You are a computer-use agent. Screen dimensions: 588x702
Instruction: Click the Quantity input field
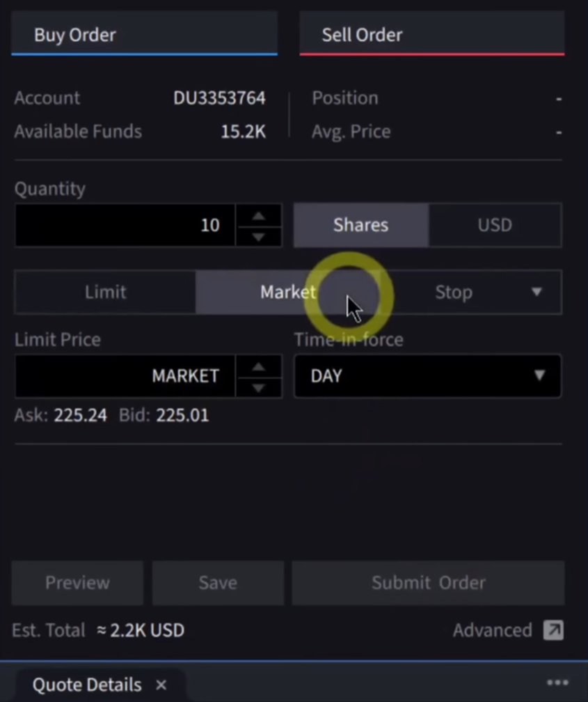click(125, 226)
